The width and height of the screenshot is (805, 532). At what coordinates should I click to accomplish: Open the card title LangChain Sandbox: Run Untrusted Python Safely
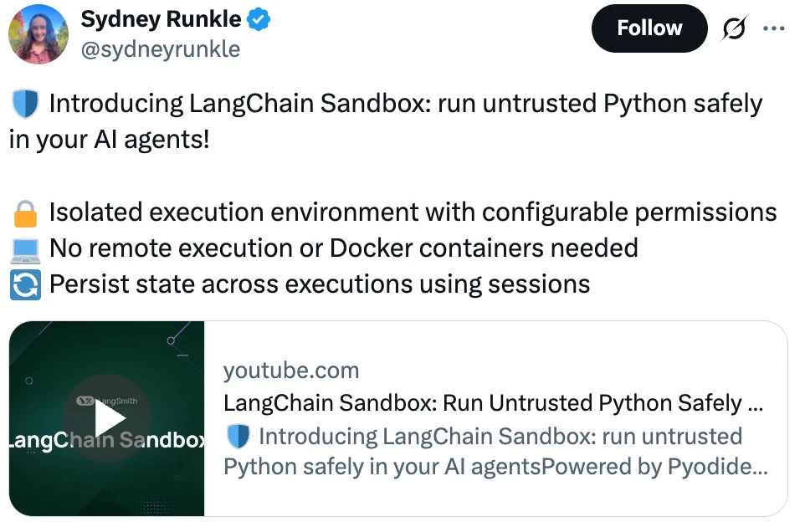point(493,402)
